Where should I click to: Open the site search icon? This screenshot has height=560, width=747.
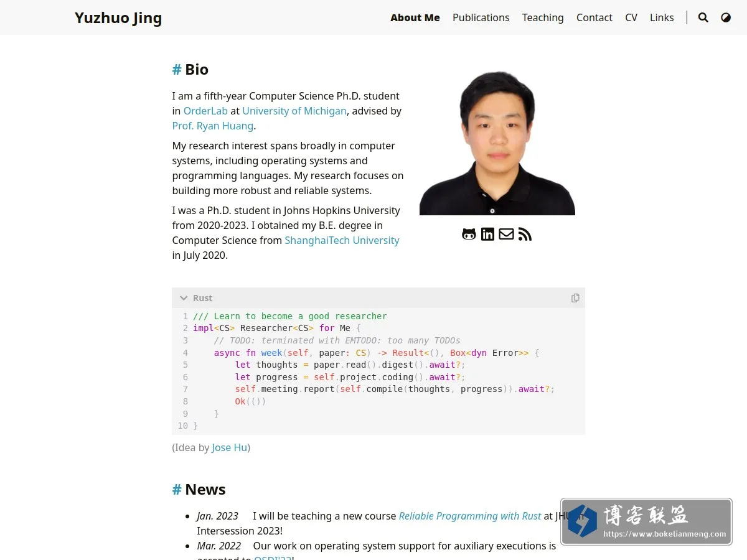(703, 17)
